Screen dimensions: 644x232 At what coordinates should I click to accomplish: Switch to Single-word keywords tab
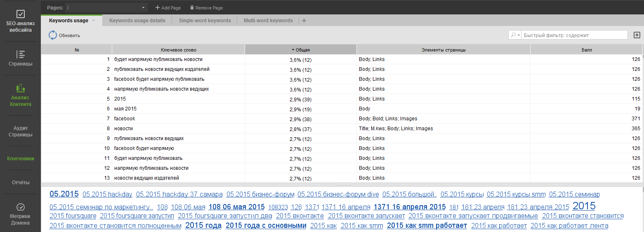[x=205, y=21]
